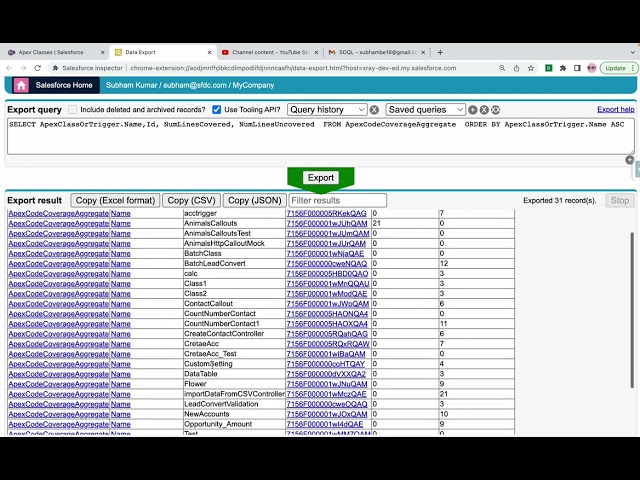The image size is (640, 480).
Task: Open the Class1 row Id link
Action: pyautogui.click(x=328, y=284)
